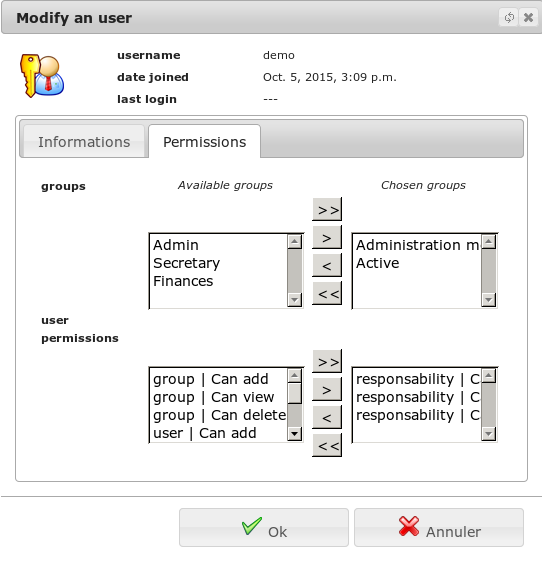Confirm changes with the Ok button
Screen dimensions: 542x563
(x=264, y=527)
